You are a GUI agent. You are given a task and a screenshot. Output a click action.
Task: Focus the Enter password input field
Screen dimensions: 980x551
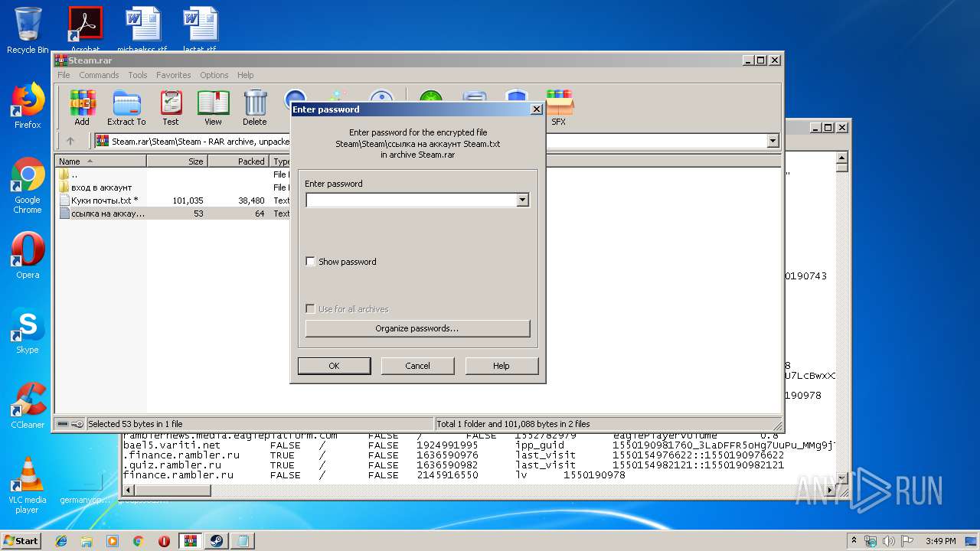pos(411,201)
